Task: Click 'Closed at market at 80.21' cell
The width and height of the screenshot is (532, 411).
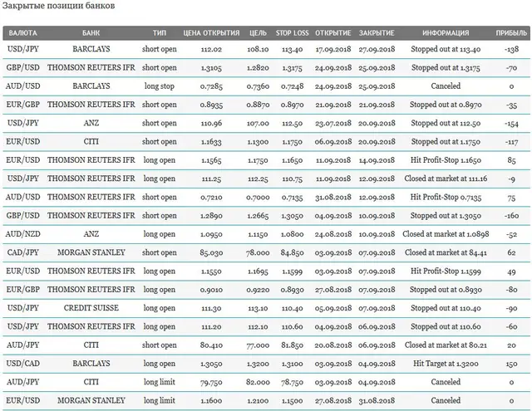Action: point(446,345)
